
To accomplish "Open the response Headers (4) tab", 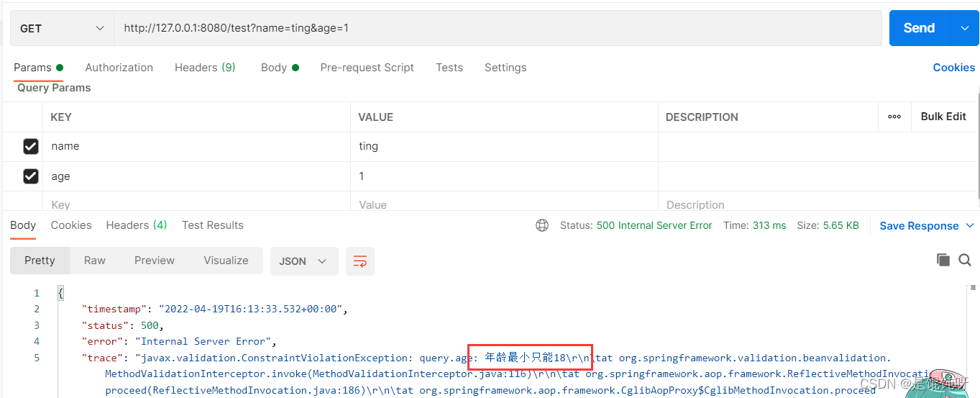I will pyautogui.click(x=137, y=225).
